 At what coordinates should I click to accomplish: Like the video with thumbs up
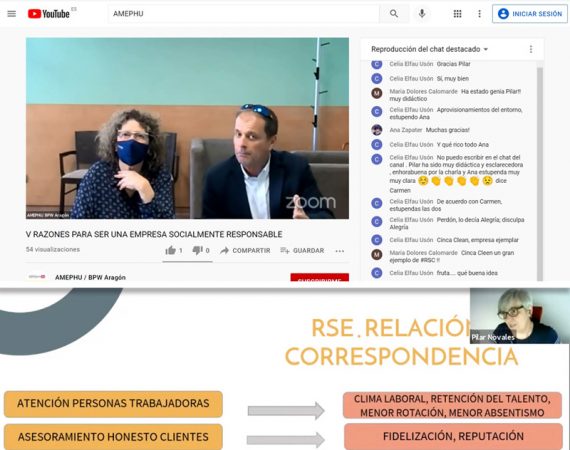pos(174,250)
